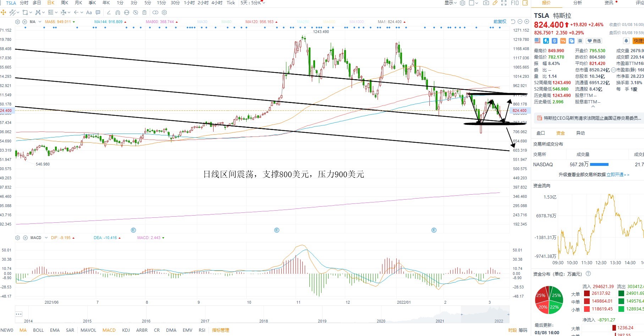644x336 pixels.
Task: Switch to 资金 capital tab
Action: pyautogui.click(x=560, y=133)
